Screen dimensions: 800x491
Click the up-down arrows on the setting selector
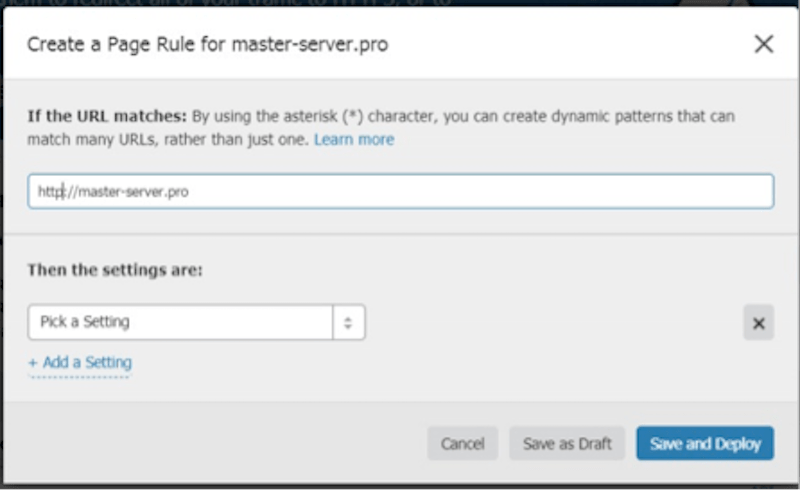tap(349, 323)
